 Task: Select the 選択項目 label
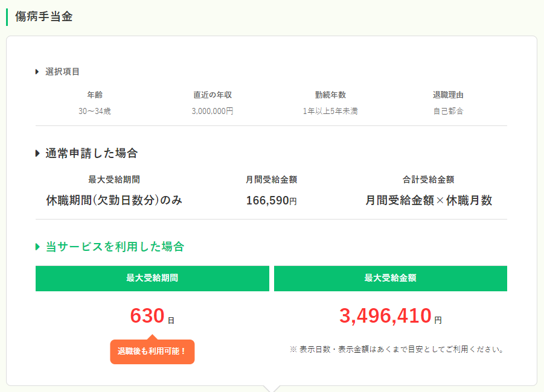(62, 72)
